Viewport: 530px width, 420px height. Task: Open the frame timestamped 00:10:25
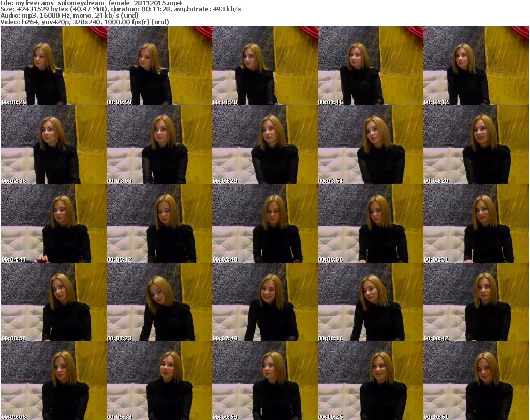pyautogui.click(x=371, y=381)
